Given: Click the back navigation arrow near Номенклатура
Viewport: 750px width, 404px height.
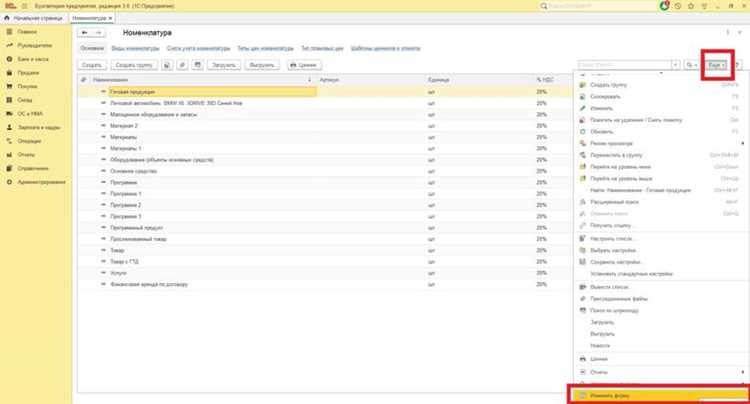Looking at the screenshot, I should click(x=85, y=33).
